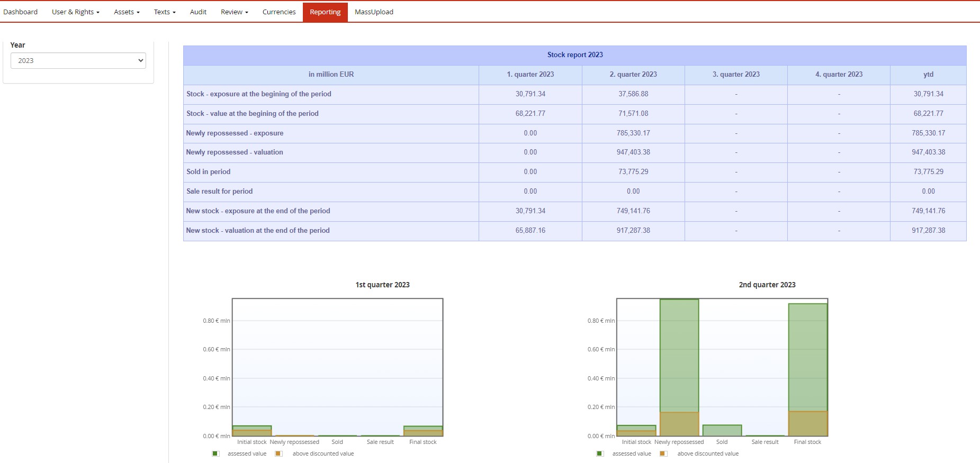The width and height of the screenshot is (980, 463).
Task: Go to the Dashboard tab
Action: coord(21,12)
